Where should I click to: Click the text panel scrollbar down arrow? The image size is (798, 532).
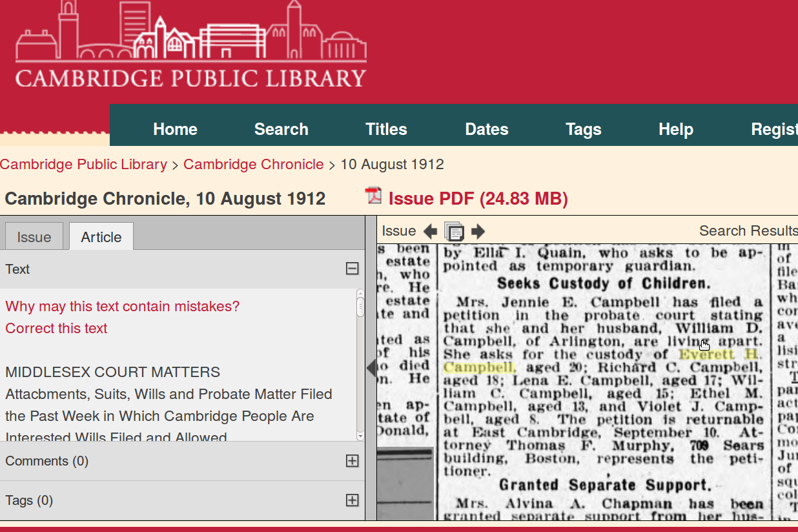coord(360,436)
